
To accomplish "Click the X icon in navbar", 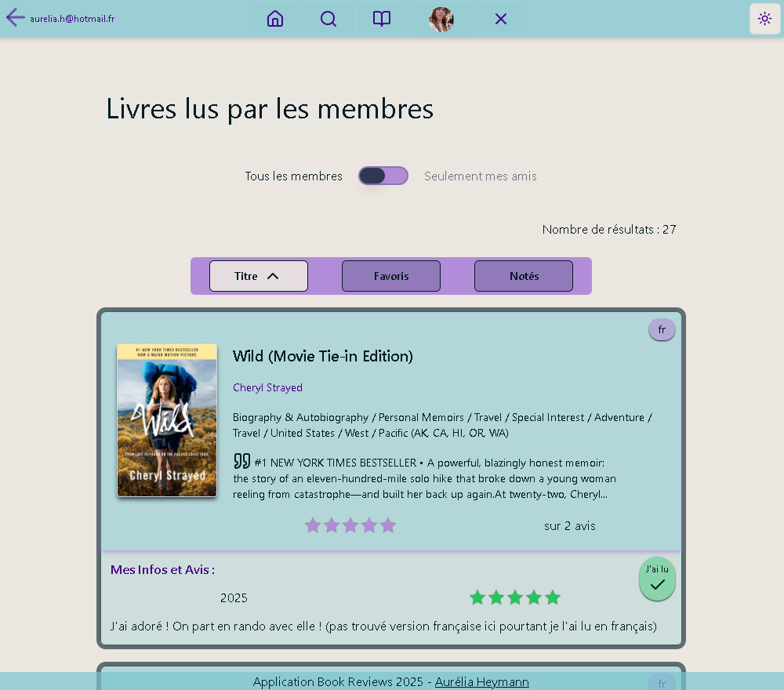I will (x=501, y=19).
